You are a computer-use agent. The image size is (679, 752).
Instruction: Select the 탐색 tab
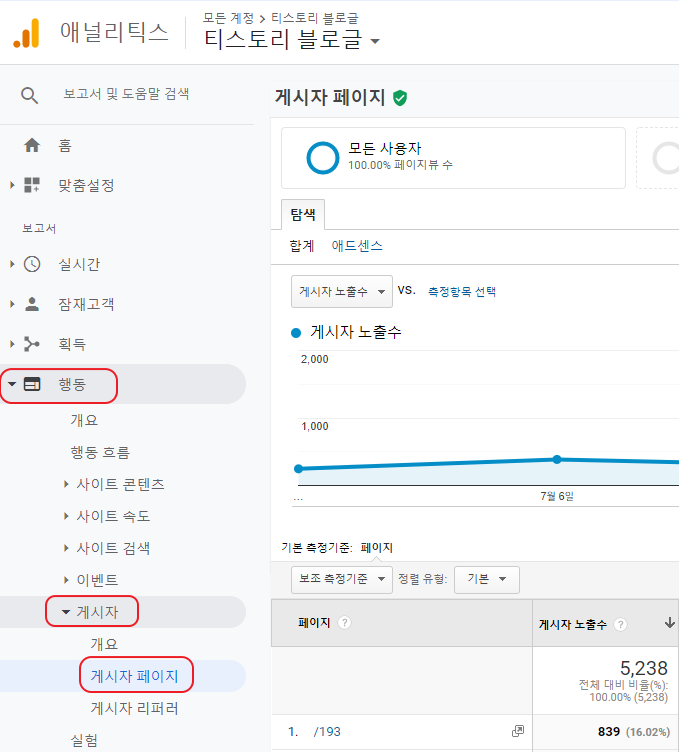303,214
